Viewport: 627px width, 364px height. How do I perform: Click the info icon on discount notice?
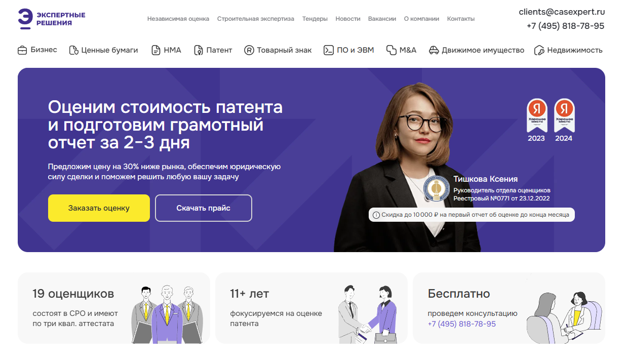point(376,215)
